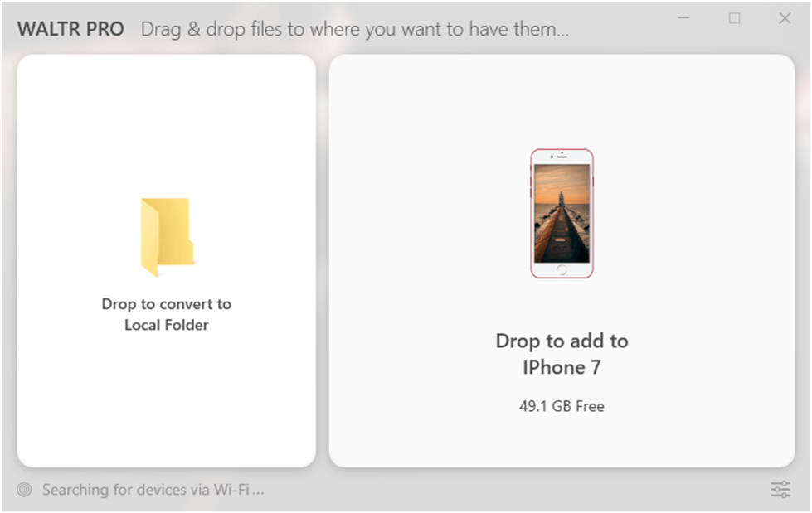Maximize the WALTR PRO window
The image size is (812, 513).
(x=734, y=18)
